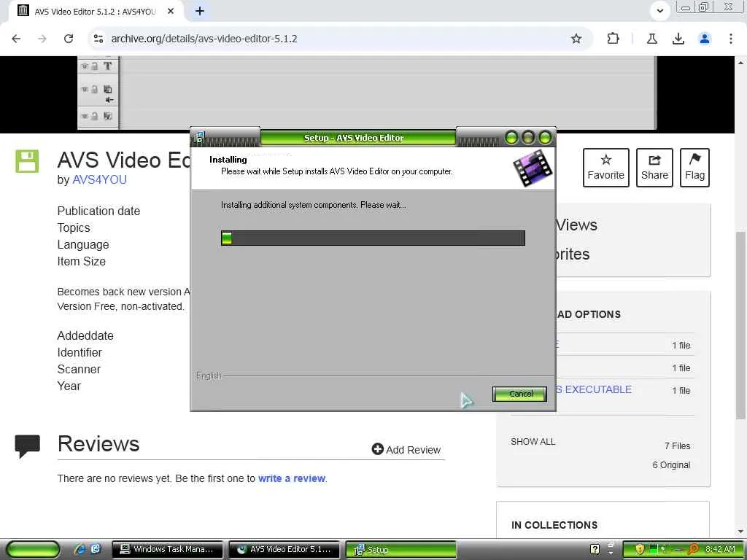Open the browser three-dot menu
This screenshot has height=560, width=747.
tap(731, 39)
